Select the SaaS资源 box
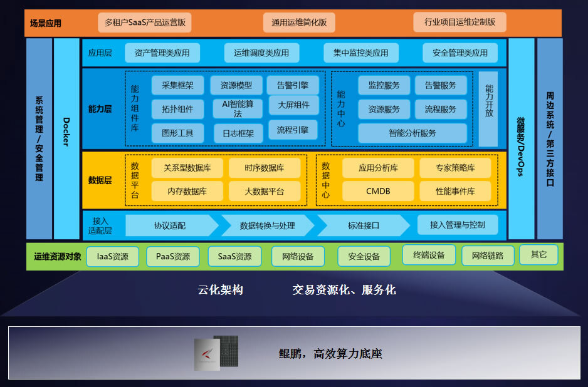The width and height of the screenshot is (588, 387). 234,257
